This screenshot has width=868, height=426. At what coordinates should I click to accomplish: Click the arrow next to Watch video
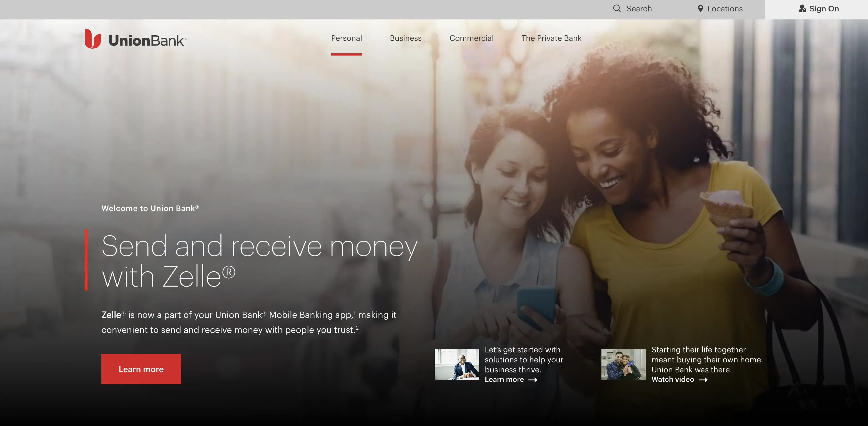click(x=703, y=380)
